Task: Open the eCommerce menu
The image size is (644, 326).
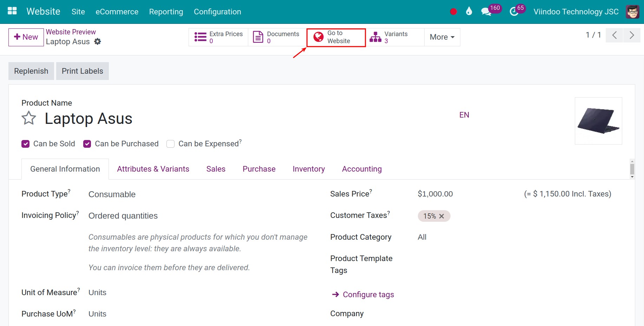Action: [x=117, y=12]
